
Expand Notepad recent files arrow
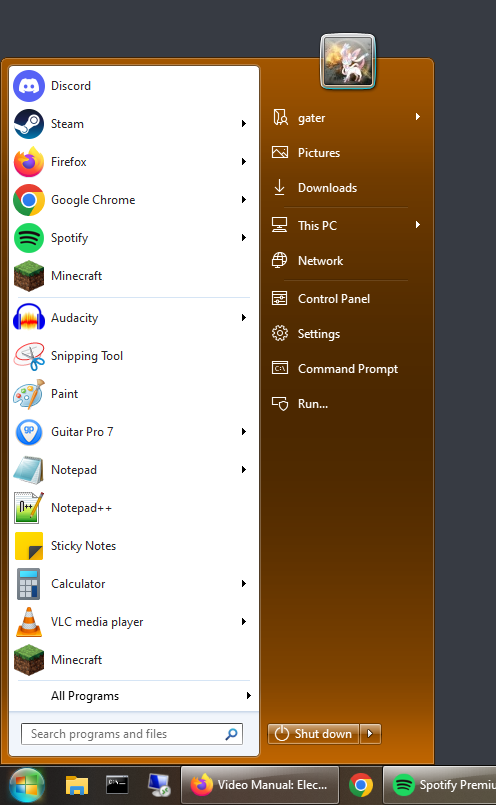pos(244,470)
